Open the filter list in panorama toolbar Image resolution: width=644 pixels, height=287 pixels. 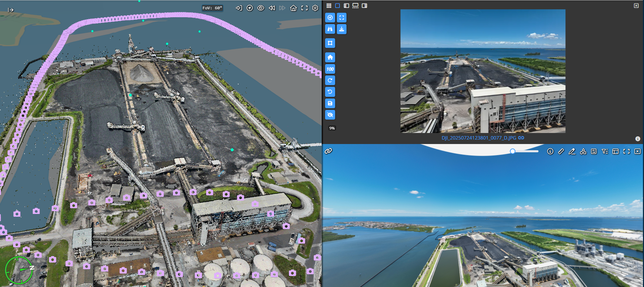(x=605, y=151)
